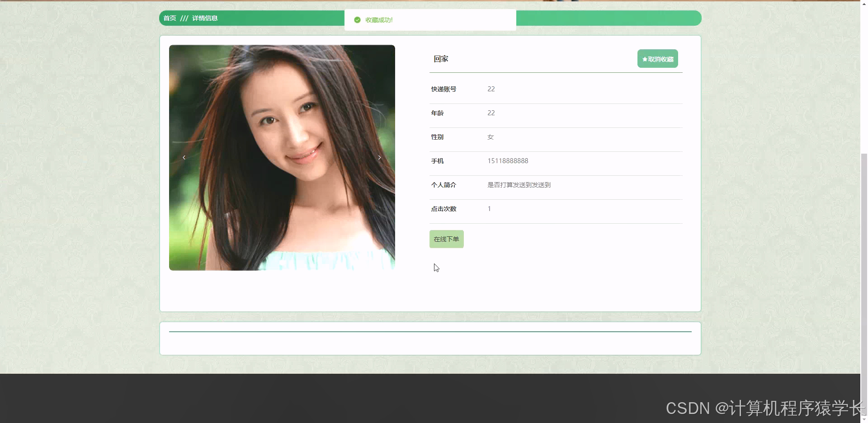Click the star icon on 取消收藏 button
Image resolution: width=868 pixels, height=423 pixels.
tap(644, 58)
